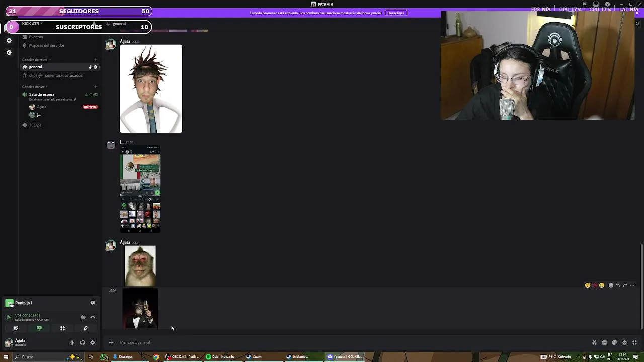React with laughing emoji
644x362 pixels.
601,285
